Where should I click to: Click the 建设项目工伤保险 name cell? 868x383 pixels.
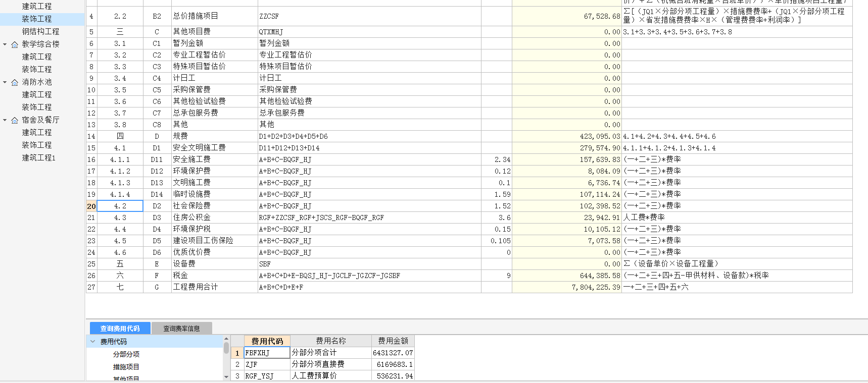(x=214, y=241)
